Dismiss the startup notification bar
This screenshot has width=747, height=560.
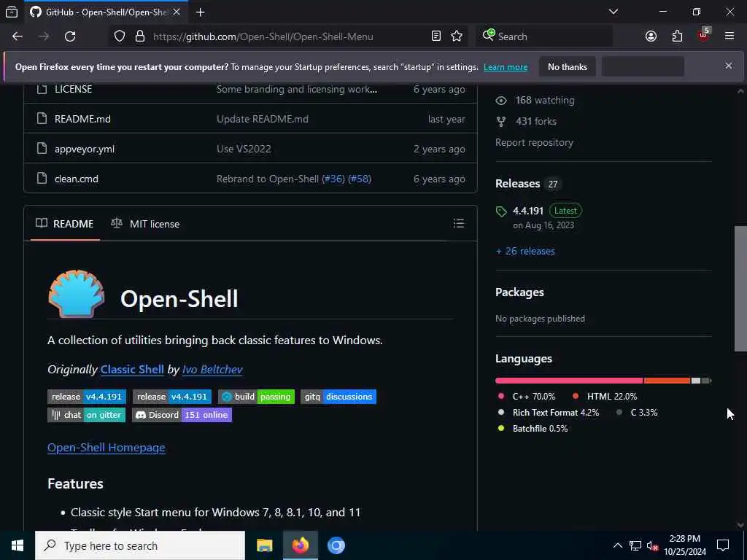(729, 66)
